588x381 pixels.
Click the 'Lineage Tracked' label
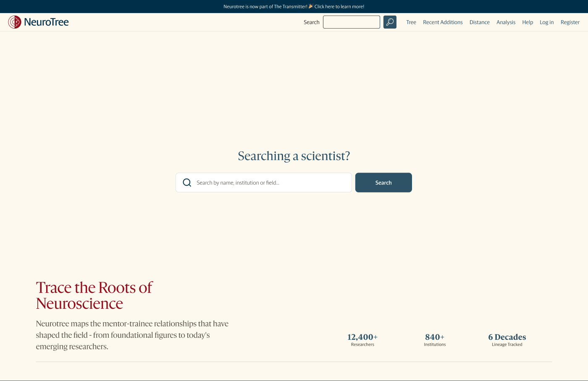[507, 344]
